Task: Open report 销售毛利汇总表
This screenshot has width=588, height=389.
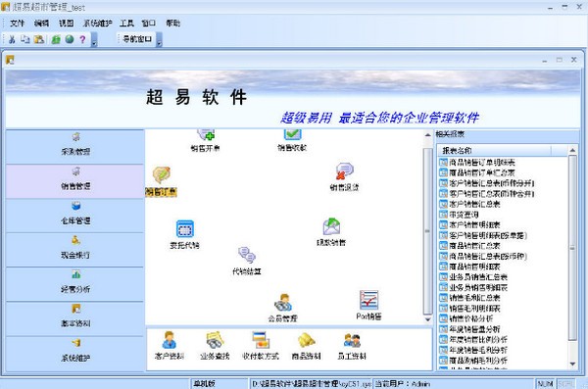Action: [x=474, y=298]
